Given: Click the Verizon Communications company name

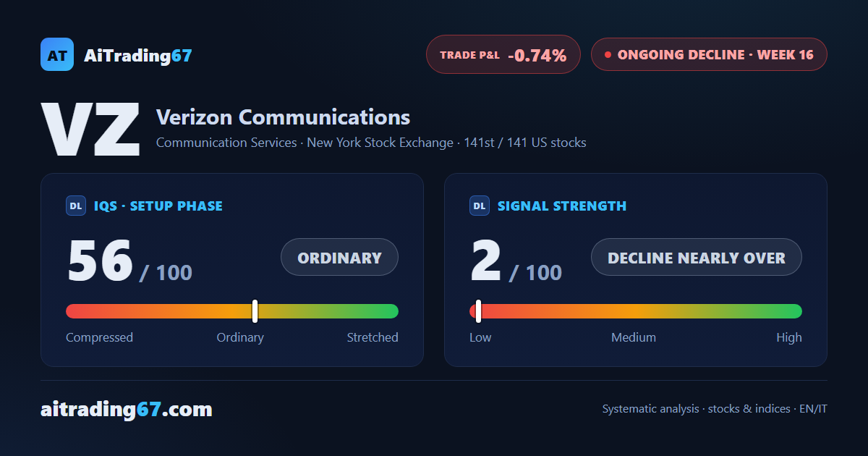Looking at the screenshot, I should pos(283,117).
